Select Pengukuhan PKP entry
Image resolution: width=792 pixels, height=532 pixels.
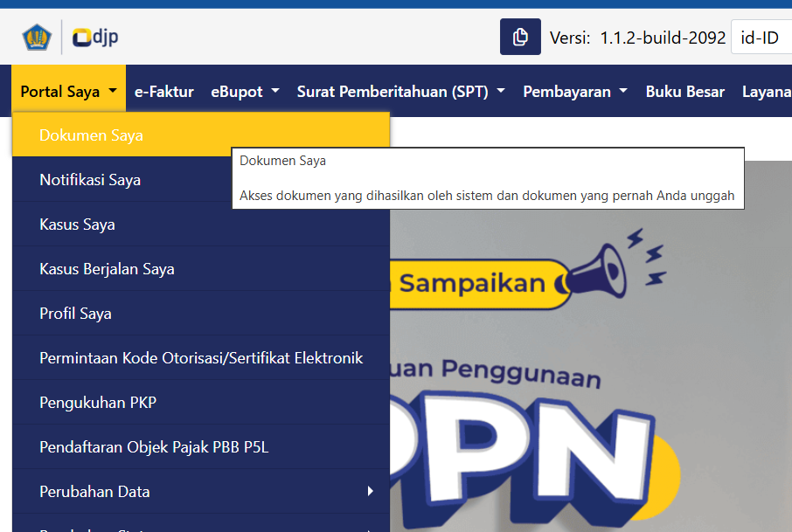[x=201, y=403]
